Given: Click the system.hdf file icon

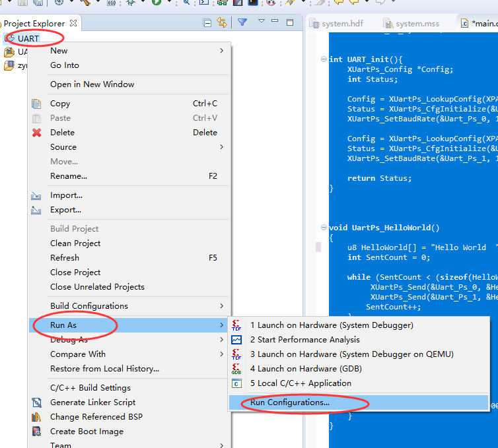Looking at the screenshot, I should coord(314,23).
